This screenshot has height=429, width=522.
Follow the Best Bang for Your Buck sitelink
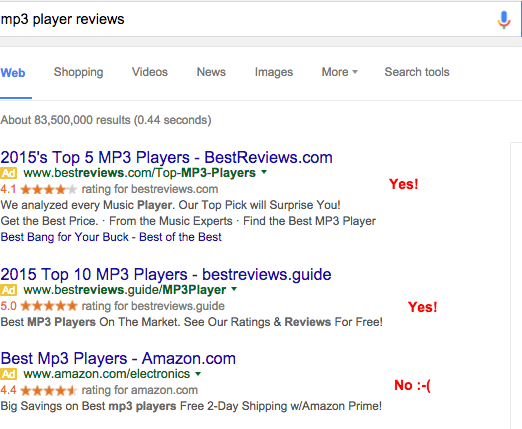click(64, 237)
